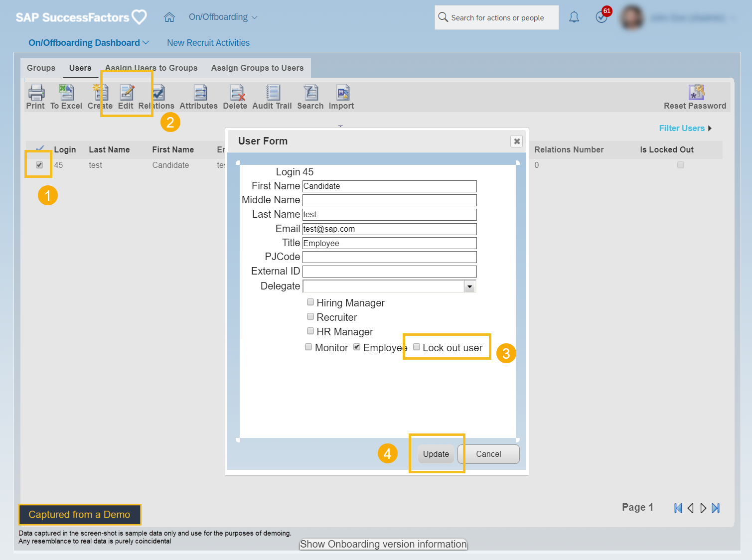752x560 pixels.
Task: Enable the Lock out user checkbox
Action: (x=417, y=347)
